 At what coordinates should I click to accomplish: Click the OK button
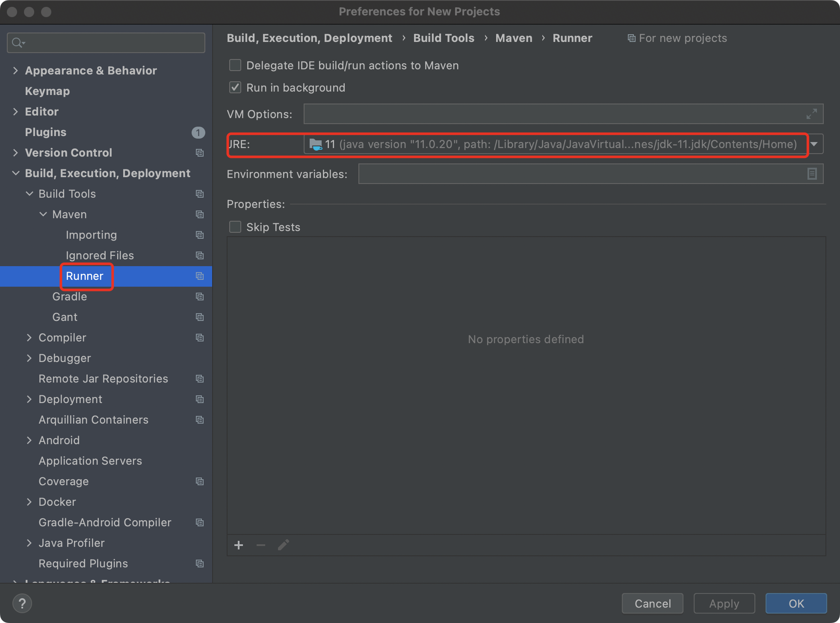tap(796, 603)
